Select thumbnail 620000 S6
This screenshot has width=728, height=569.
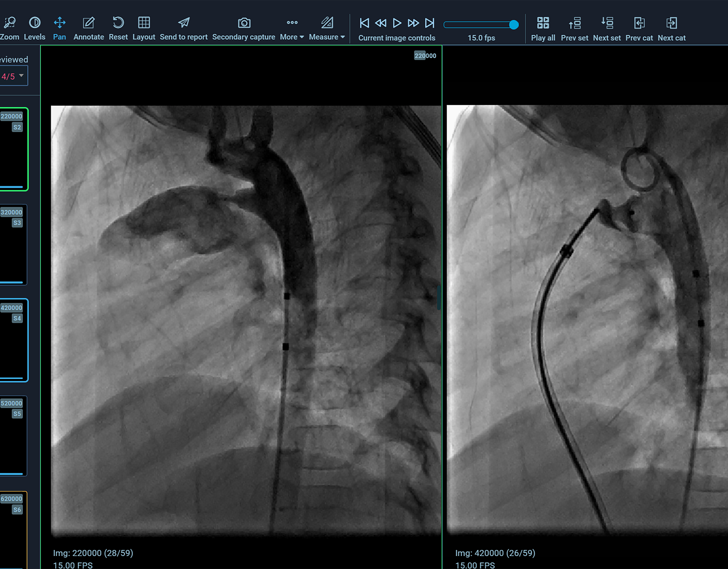point(13,530)
